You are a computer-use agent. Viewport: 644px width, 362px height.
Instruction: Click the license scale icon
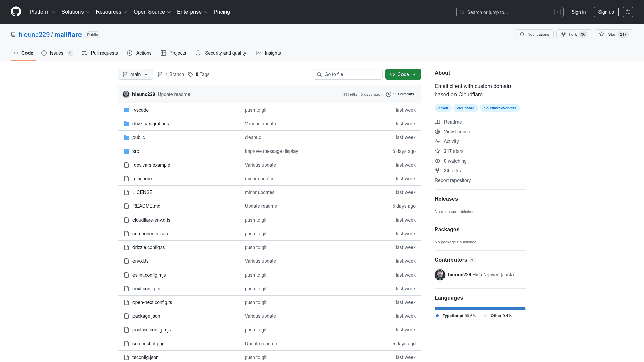click(x=437, y=132)
